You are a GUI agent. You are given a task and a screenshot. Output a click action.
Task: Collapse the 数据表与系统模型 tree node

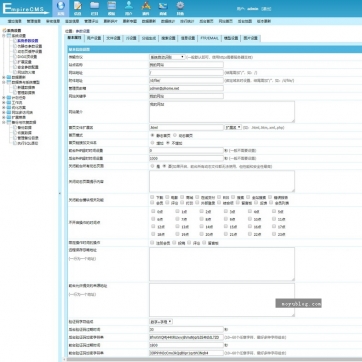4,82
